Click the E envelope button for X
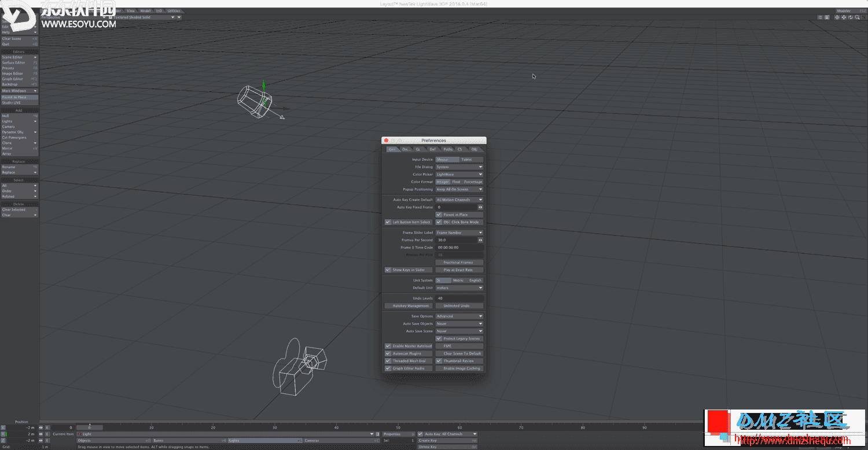 point(47,427)
